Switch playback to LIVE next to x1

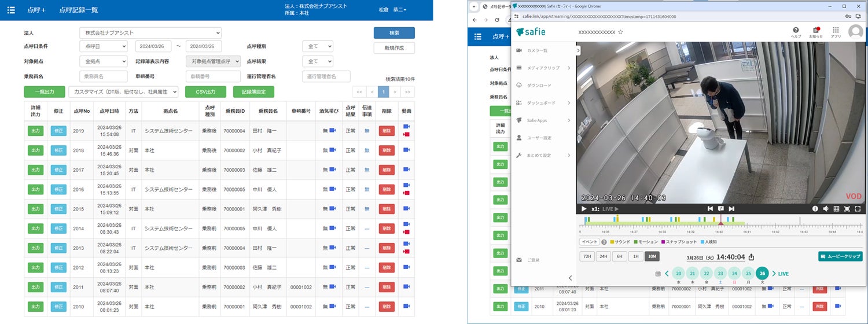[x=610, y=209]
